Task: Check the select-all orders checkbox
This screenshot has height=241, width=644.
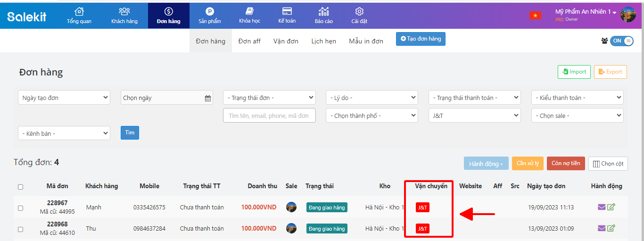Action: (20, 187)
